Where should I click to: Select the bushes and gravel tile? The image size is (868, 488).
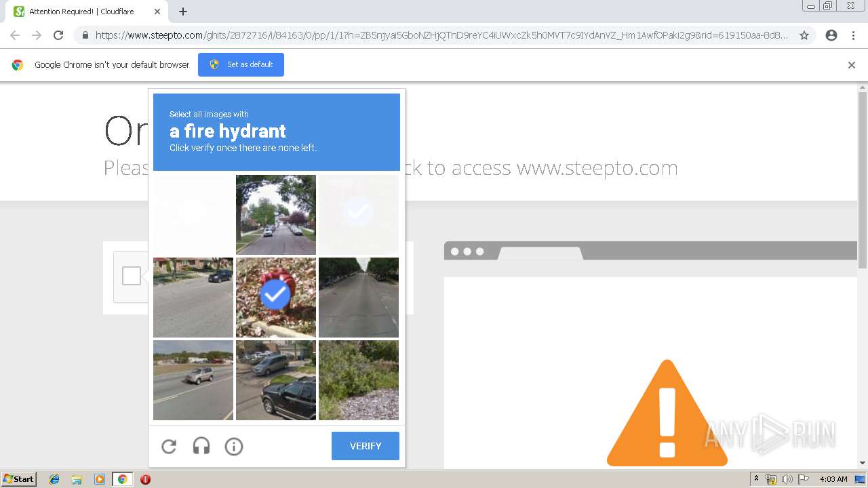click(x=359, y=380)
